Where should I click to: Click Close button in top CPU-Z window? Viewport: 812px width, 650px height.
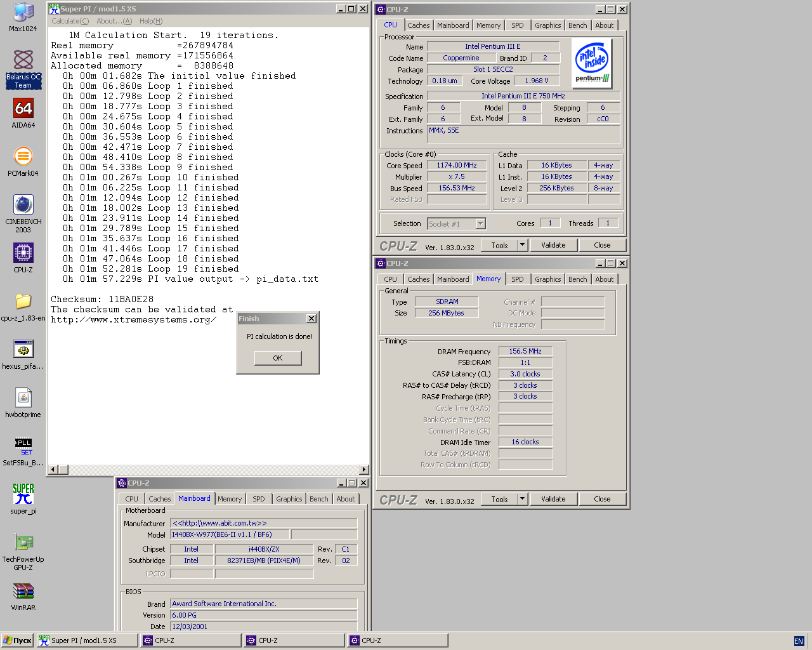602,245
